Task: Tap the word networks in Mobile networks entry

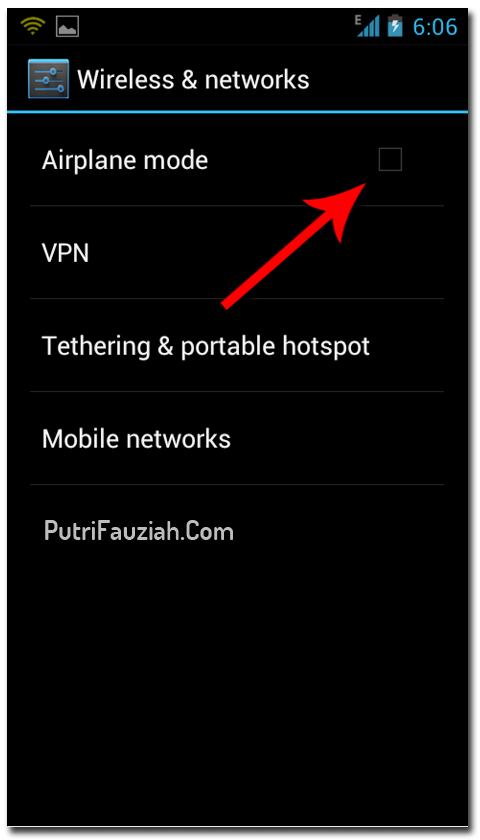Action: [177, 439]
